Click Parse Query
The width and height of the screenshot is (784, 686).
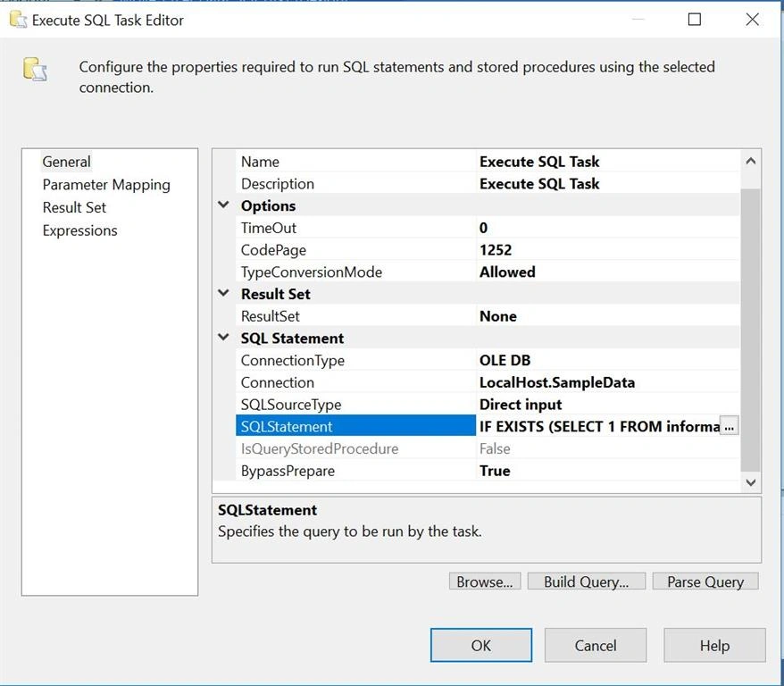click(705, 581)
